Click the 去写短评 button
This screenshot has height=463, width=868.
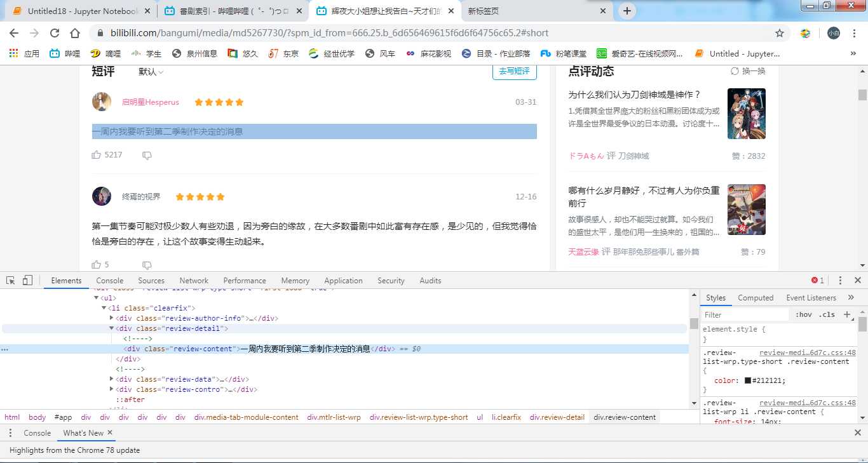515,71
